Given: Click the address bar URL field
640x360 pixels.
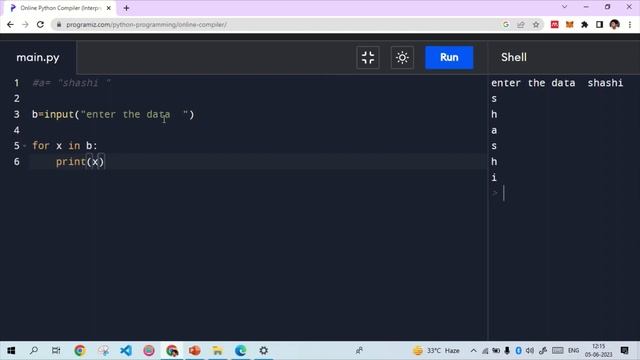Looking at the screenshot, I should [278, 24].
